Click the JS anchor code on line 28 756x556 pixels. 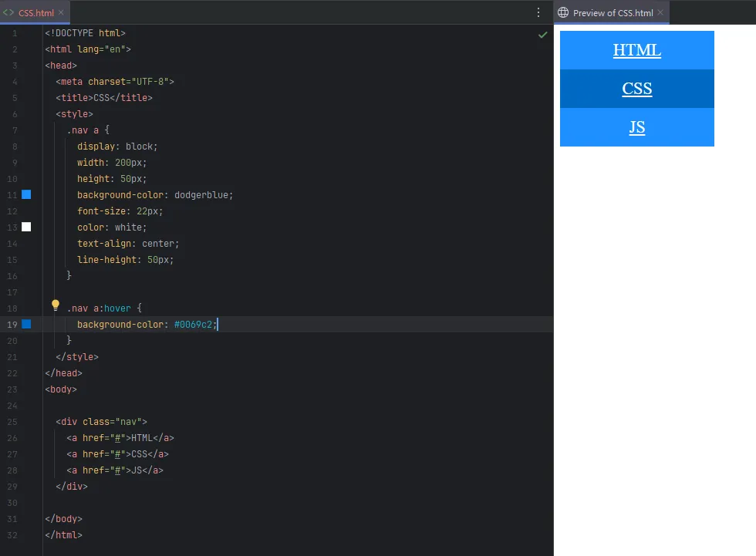click(115, 470)
